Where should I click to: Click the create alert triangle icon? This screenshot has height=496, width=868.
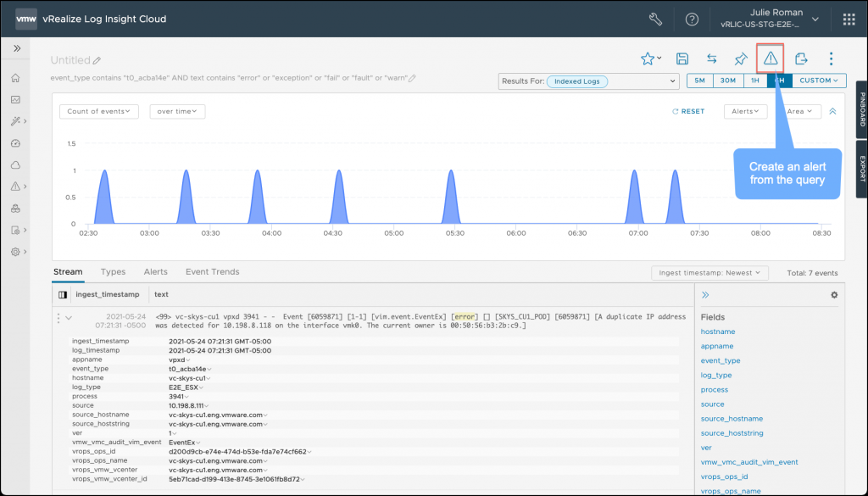coord(770,59)
